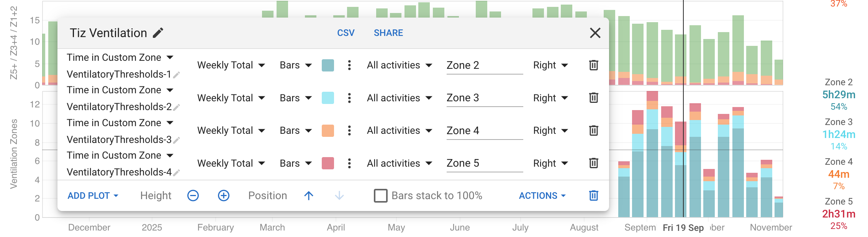Image resolution: width=868 pixels, height=237 pixels.
Task: Delete the Zone 2 series row
Action: 593,65
